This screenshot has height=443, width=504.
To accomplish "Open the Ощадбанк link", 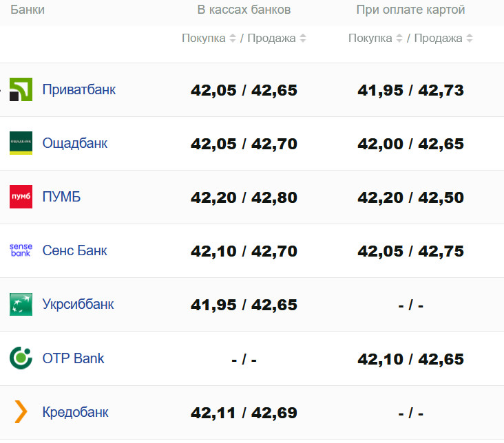I will pos(75,143).
